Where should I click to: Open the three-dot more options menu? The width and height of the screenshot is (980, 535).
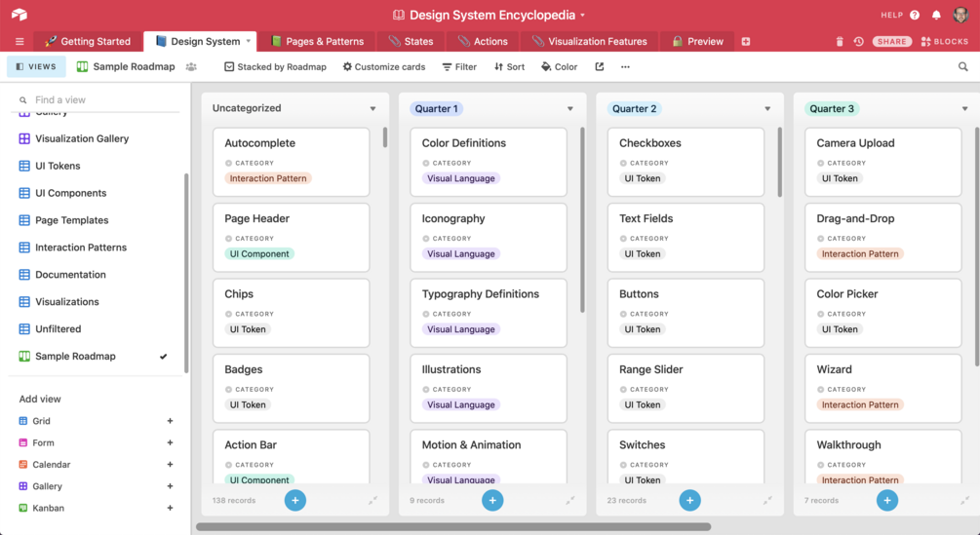pyautogui.click(x=625, y=67)
